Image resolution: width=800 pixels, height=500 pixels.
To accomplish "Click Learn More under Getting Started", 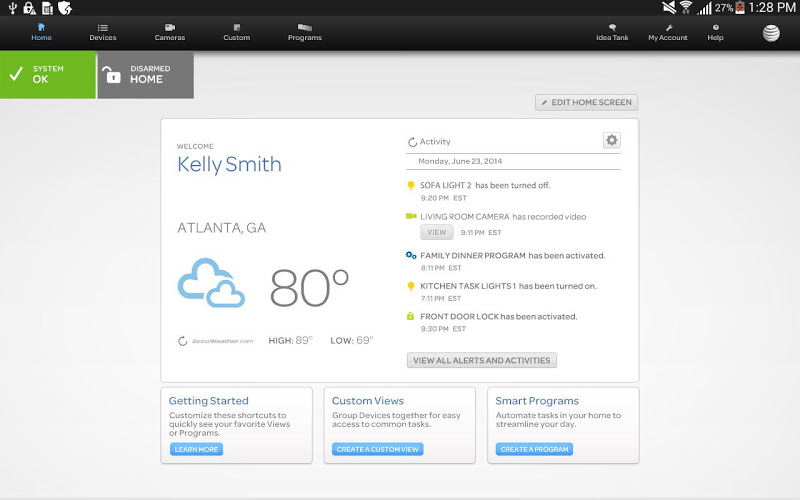I will (x=196, y=449).
